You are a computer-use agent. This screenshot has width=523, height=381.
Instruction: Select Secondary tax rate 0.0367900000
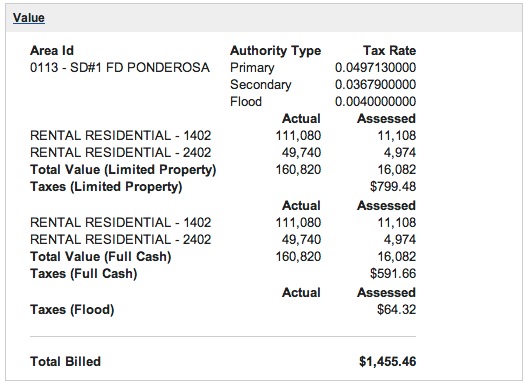(x=375, y=85)
